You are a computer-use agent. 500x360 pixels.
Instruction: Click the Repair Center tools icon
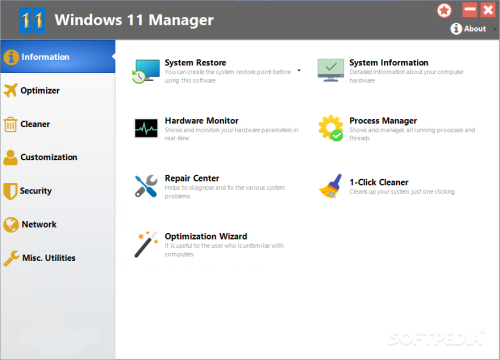pyautogui.click(x=146, y=186)
